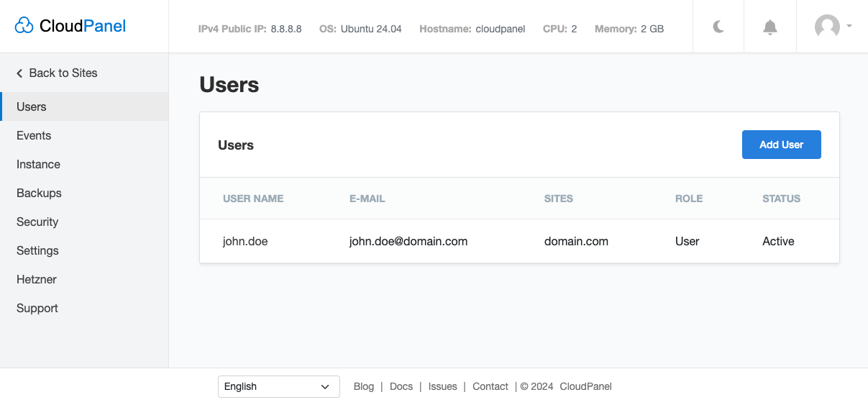This screenshot has width=868, height=405.
Task: Go back to Sites
Action: pyautogui.click(x=57, y=73)
